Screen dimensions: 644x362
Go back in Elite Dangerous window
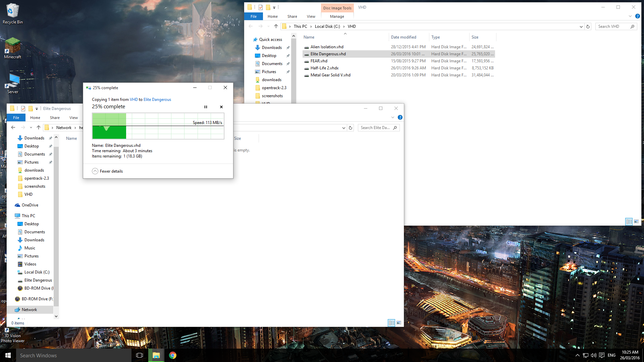pos(13,128)
